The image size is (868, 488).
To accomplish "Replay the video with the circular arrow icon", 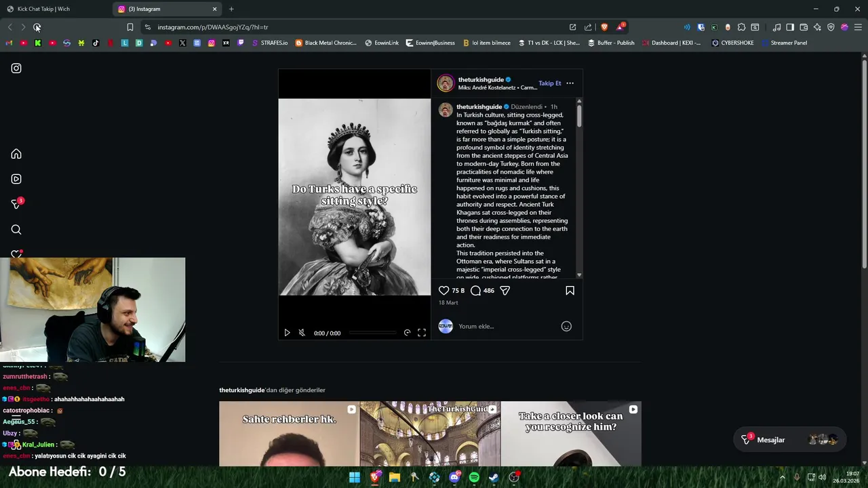I will pyautogui.click(x=407, y=333).
